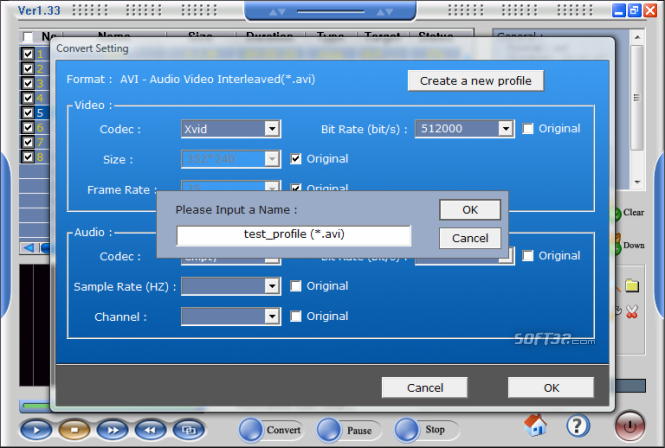Minimize the converter window

coord(618,11)
